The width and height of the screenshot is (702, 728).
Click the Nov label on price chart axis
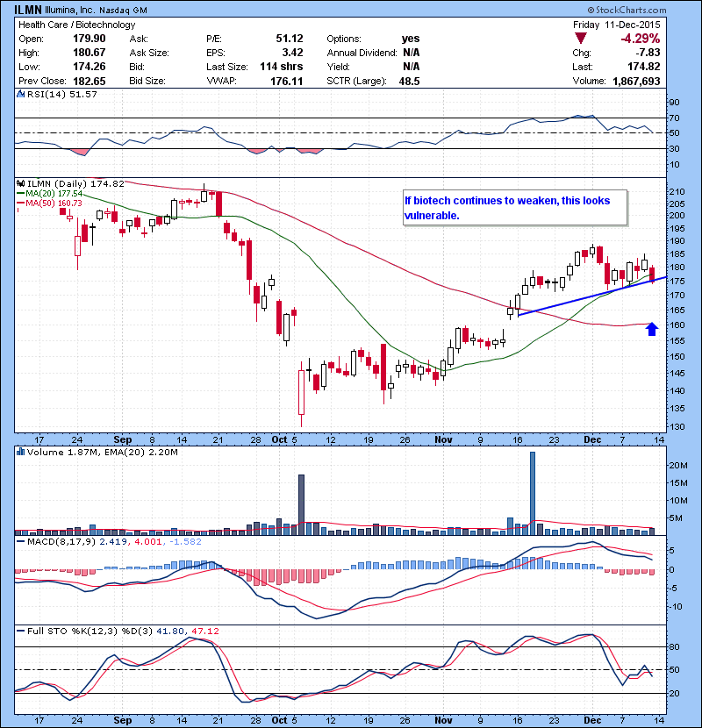[443, 439]
